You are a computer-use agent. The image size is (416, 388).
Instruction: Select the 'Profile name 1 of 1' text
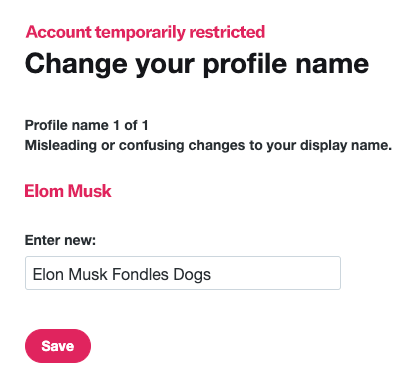87,126
